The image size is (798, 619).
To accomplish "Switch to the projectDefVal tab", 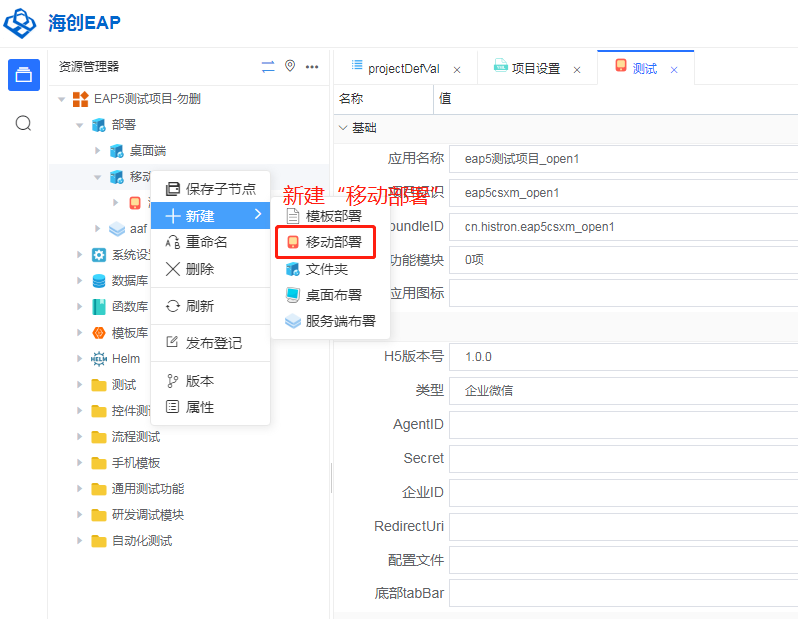I will point(402,69).
